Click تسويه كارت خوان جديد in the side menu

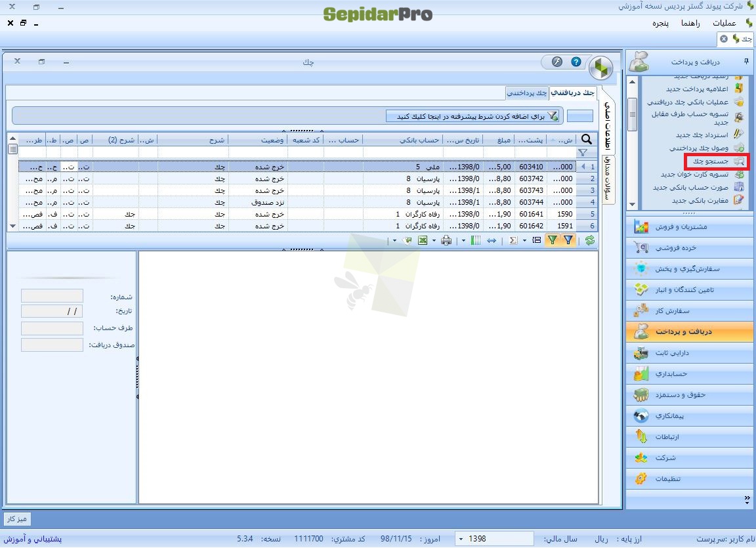pyautogui.click(x=702, y=175)
